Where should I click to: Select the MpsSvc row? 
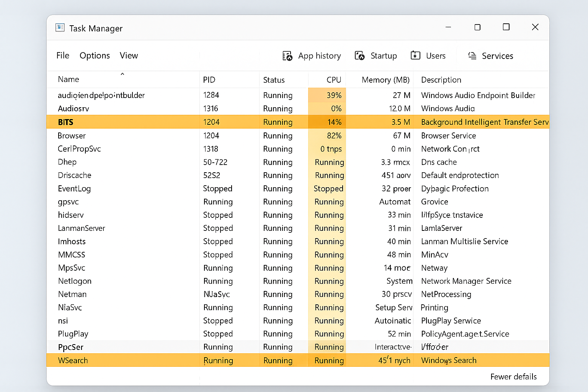(298, 268)
